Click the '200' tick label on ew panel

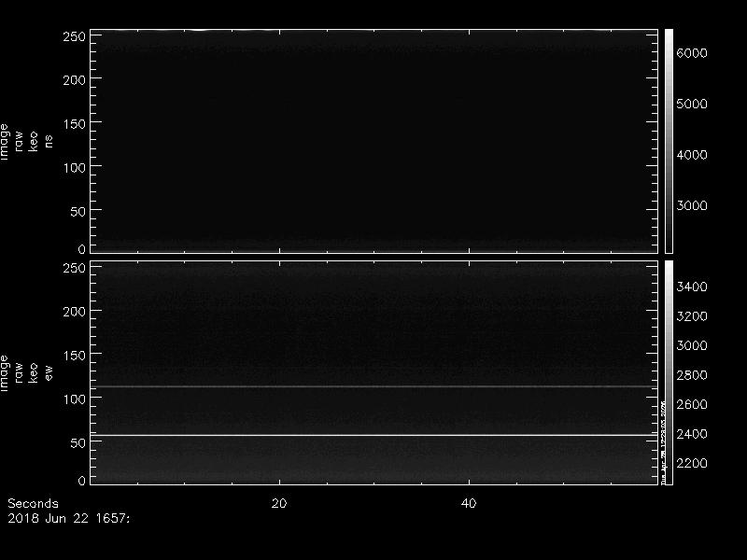75,312
